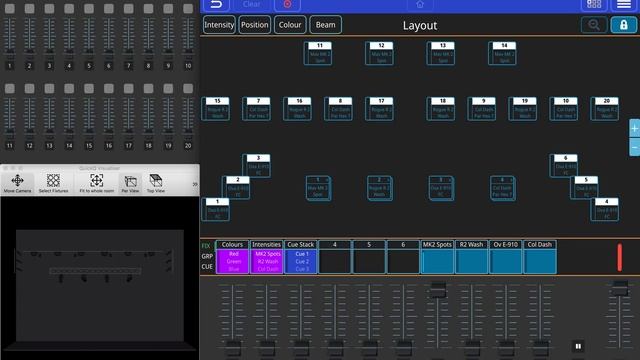The height and width of the screenshot is (360, 640).
Task: Toggle flash button above channel 5 fader
Action: pyautogui.click(x=89, y=9)
